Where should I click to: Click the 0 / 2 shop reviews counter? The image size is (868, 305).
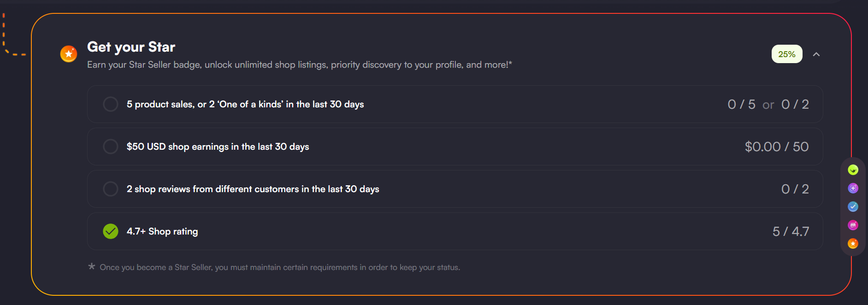(x=795, y=189)
